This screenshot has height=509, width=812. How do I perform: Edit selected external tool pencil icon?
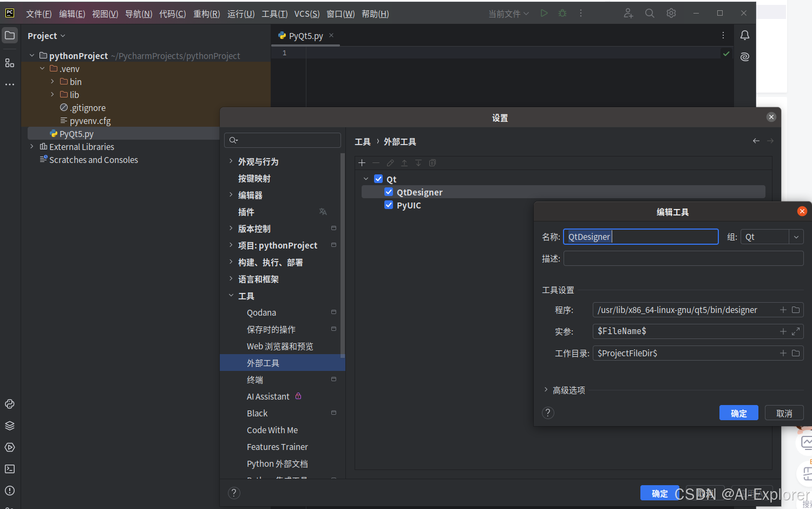pyautogui.click(x=390, y=163)
